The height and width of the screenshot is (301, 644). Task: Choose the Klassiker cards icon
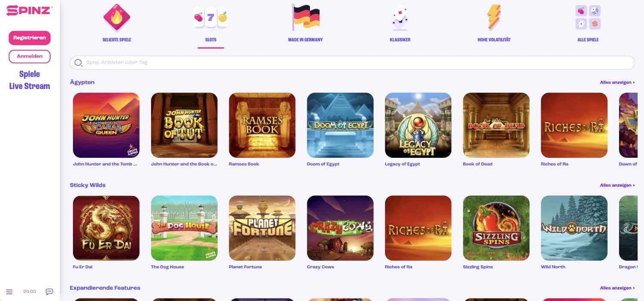pyautogui.click(x=400, y=18)
